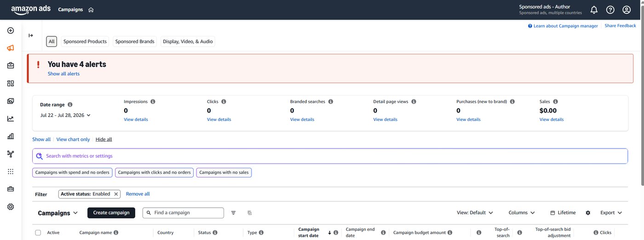Select Campaigns with spend and no orders chip
The image size is (644, 240).
click(x=72, y=173)
